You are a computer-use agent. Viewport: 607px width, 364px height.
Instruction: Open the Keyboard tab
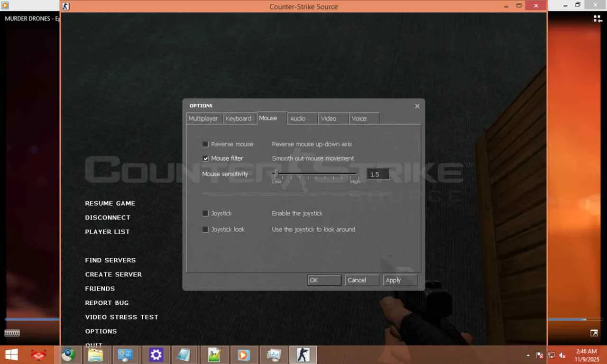coord(239,118)
